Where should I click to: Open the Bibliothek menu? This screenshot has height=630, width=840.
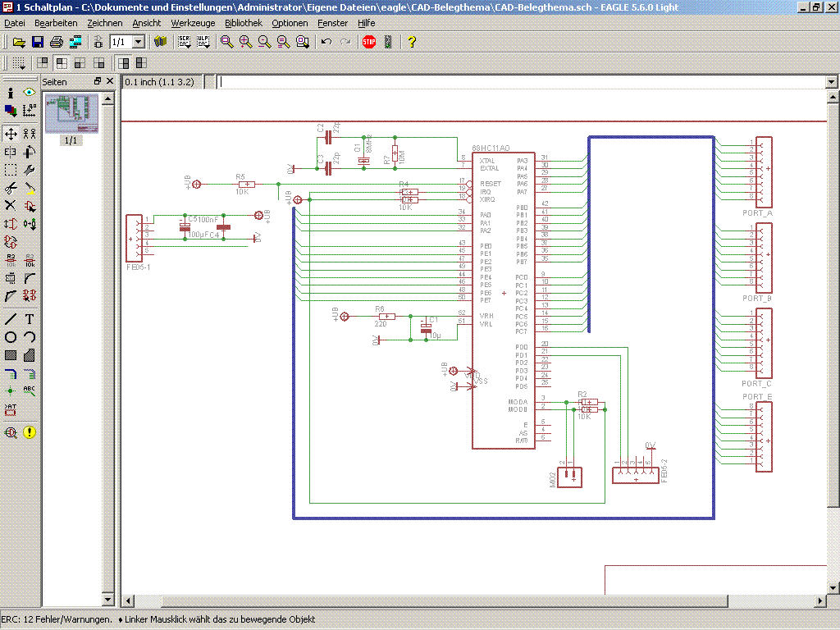pos(243,23)
